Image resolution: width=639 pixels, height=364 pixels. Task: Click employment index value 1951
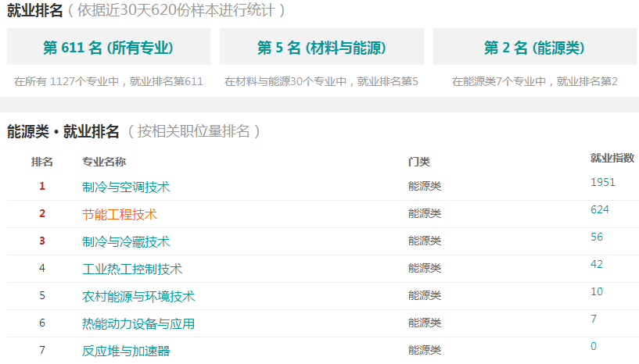(x=603, y=182)
